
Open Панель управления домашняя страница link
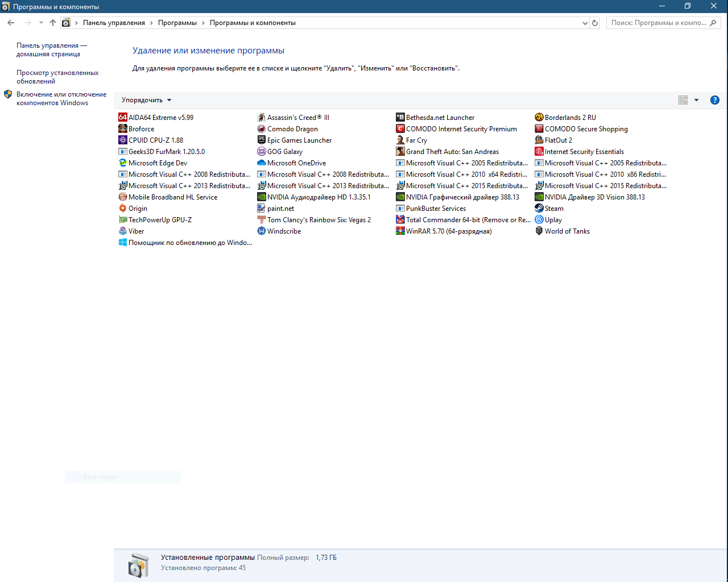(52, 50)
